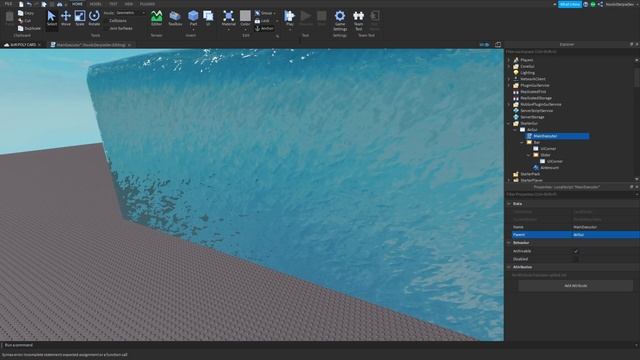Click the Cut clipboard item

point(24,20)
